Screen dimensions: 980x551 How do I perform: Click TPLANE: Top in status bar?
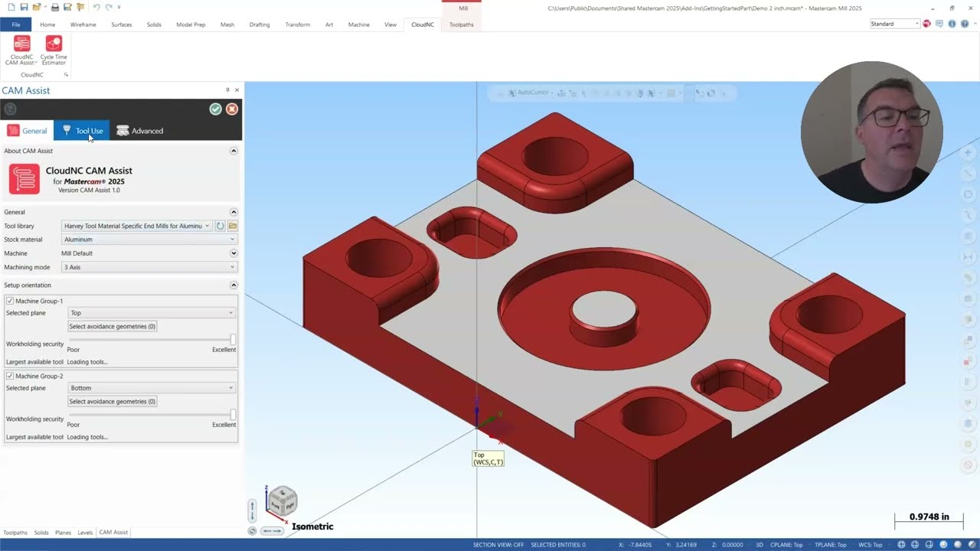[x=830, y=545]
